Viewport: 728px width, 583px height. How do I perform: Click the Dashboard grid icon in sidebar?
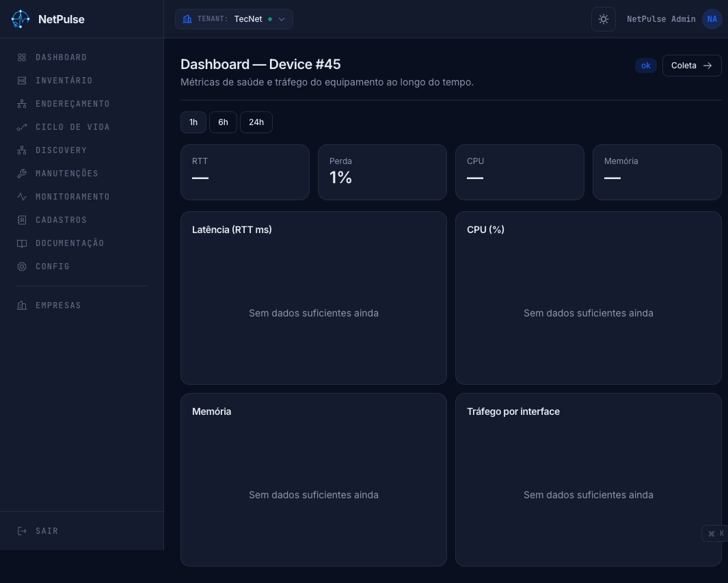22,57
